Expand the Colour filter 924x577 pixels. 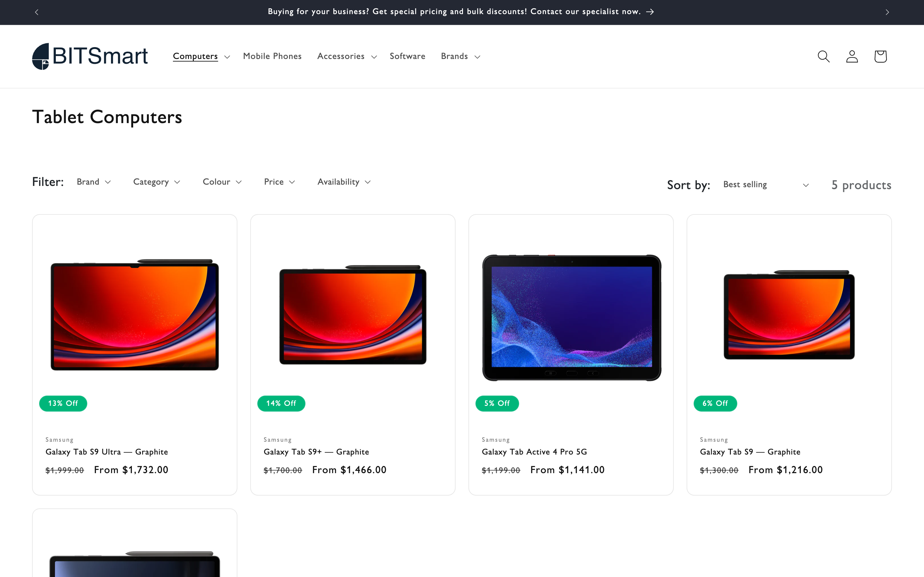pyautogui.click(x=222, y=182)
